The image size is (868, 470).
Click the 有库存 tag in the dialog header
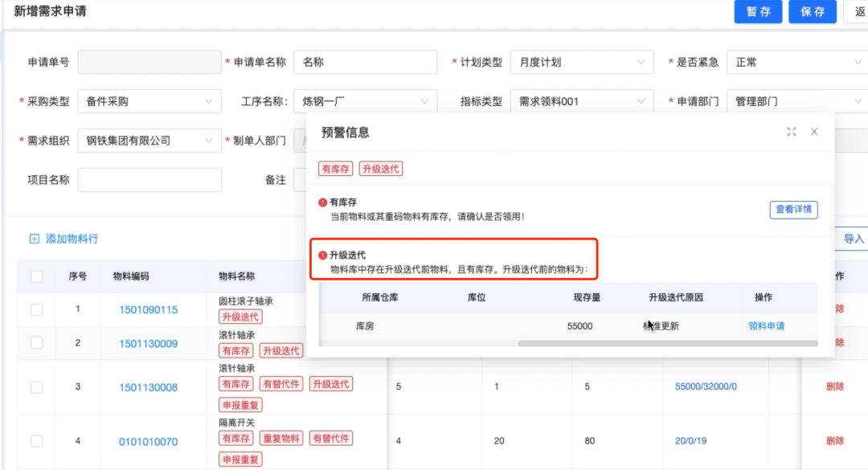point(334,169)
